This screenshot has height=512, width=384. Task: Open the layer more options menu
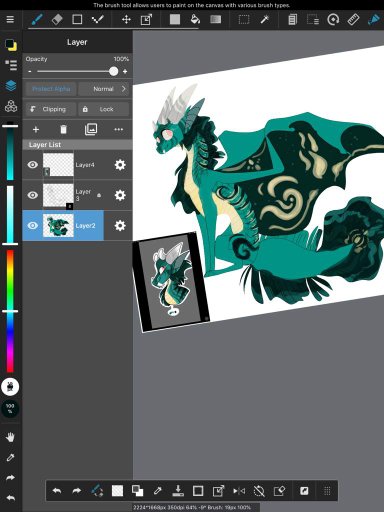[x=119, y=129]
